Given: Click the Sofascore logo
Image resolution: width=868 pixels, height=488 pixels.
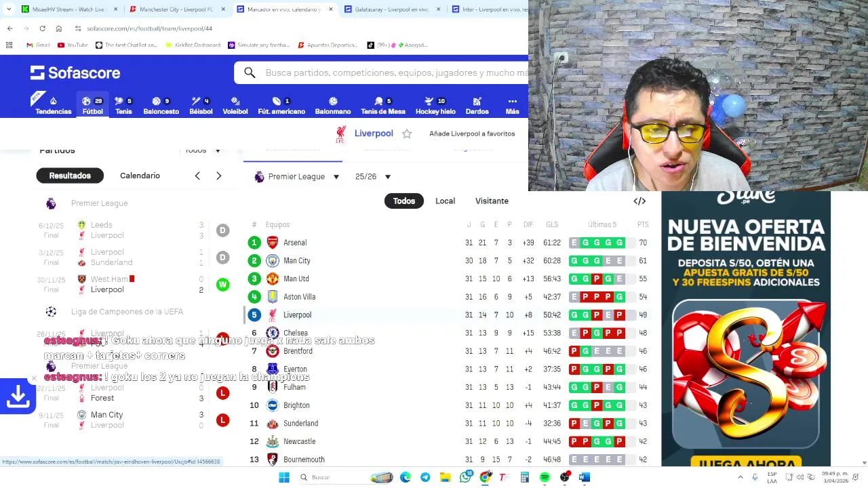Looking at the screenshot, I should point(75,73).
